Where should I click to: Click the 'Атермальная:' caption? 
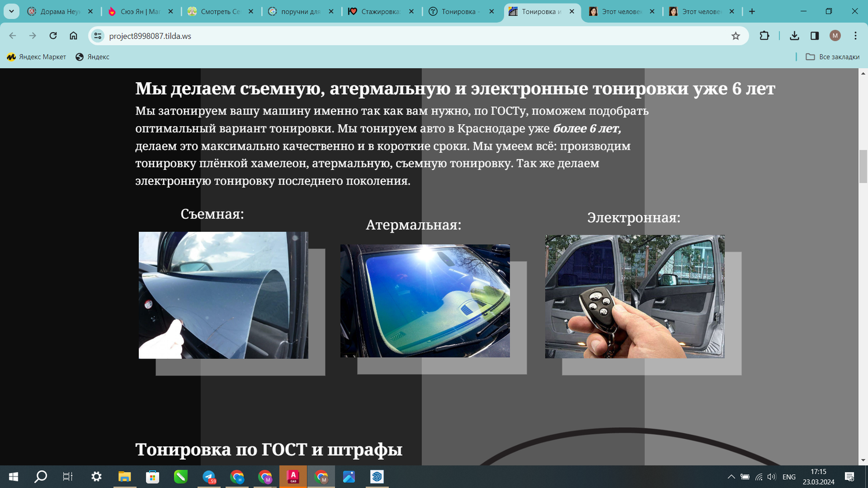point(413,225)
